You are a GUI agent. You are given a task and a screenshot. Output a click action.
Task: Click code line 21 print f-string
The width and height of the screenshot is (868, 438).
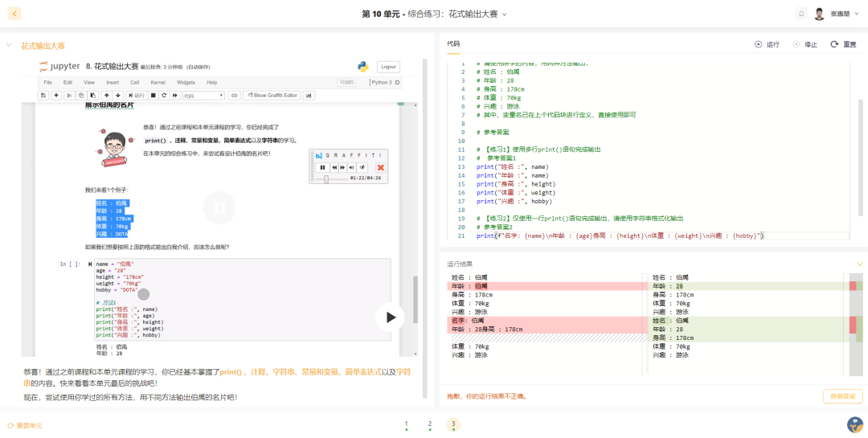coord(620,236)
